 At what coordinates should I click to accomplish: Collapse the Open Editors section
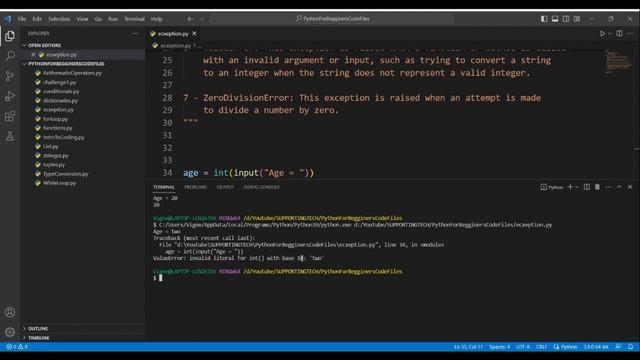(x=44, y=45)
